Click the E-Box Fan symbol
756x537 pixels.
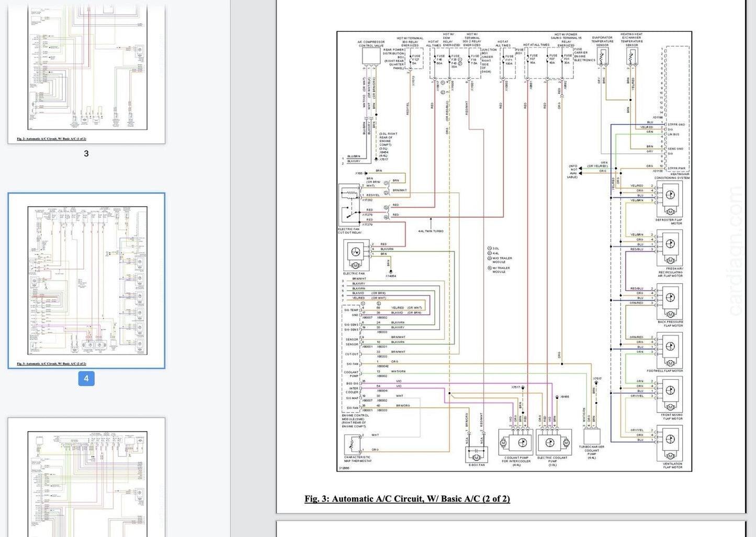476,453
